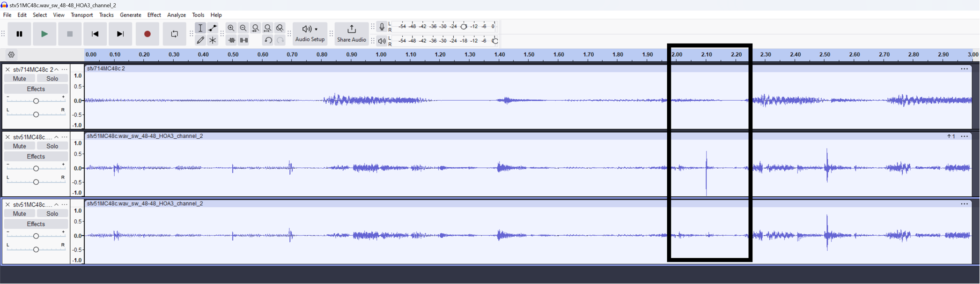Open the Effect menu
Viewport: 980px width, 284px height.
154,15
